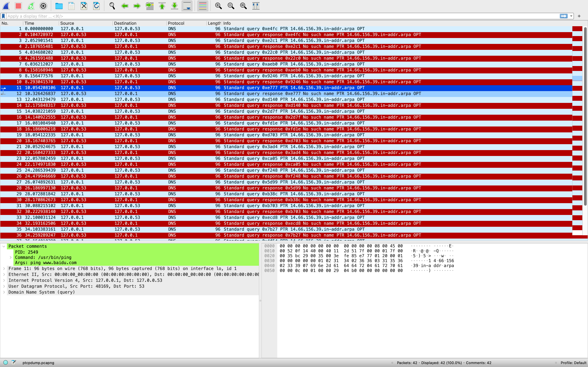Click the Protocol column header
Viewport: 588px width, 367px height.
[176, 23]
